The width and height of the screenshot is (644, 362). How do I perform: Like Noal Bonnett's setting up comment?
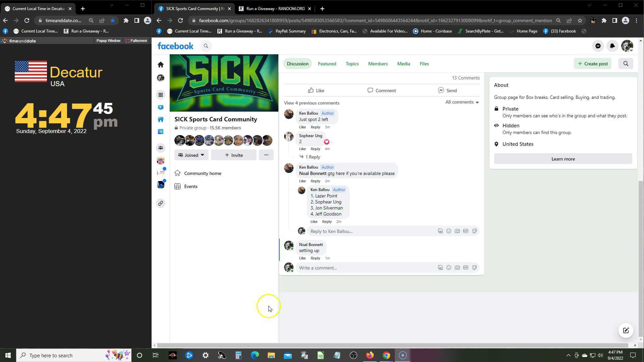click(x=302, y=258)
